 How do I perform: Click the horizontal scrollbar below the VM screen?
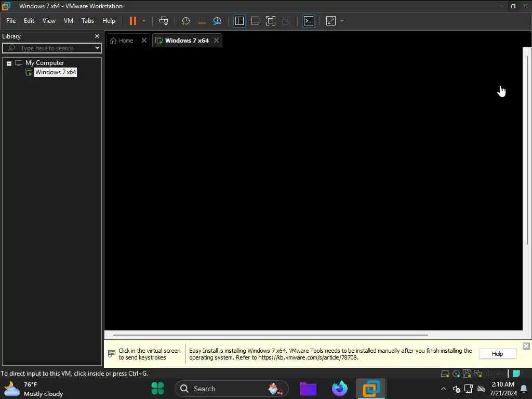(270, 335)
